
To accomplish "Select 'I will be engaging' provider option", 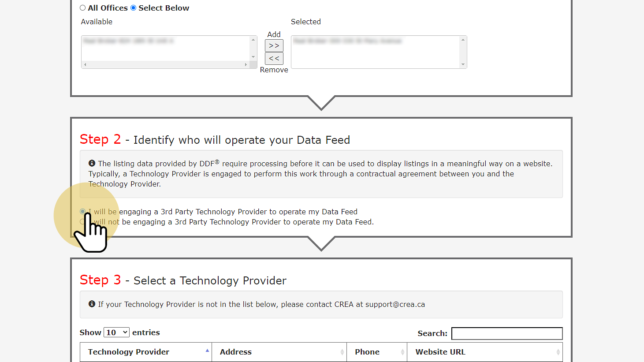I will pos(83,212).
